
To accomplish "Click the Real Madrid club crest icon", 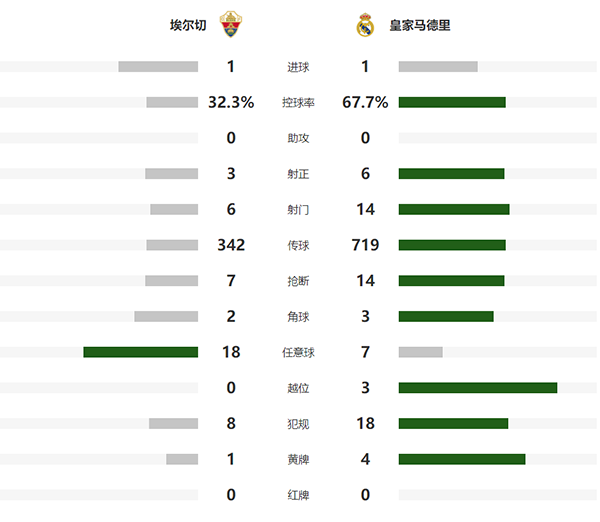I will pyautogui.click(x=365, y=25).
